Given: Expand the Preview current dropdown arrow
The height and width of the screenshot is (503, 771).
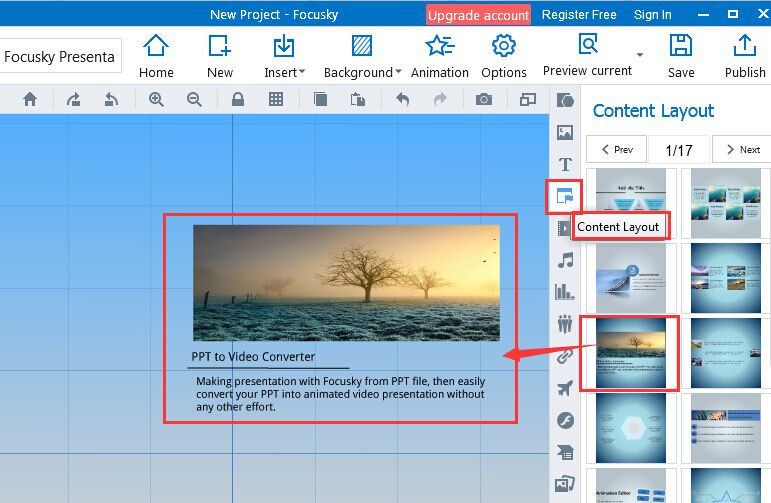Looking at the screenshot, I should 640,54.
